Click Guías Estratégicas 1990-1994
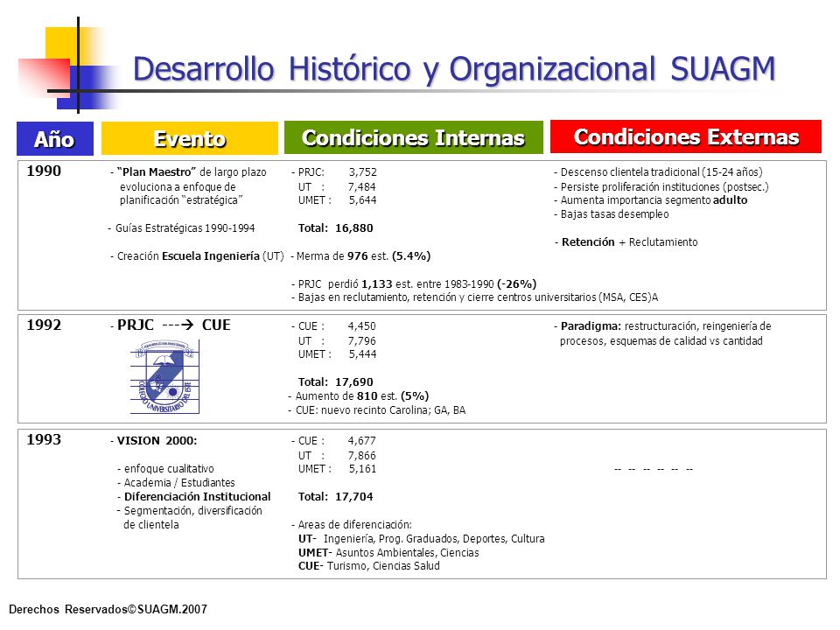Viewport: 840px width, 630px height. tap(182, 228)
